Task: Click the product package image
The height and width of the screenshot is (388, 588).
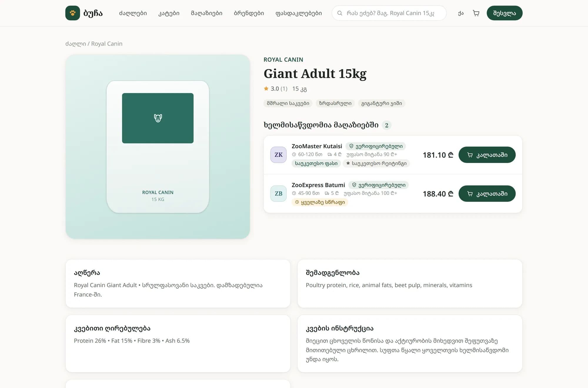Action: (x=158, y=146)
